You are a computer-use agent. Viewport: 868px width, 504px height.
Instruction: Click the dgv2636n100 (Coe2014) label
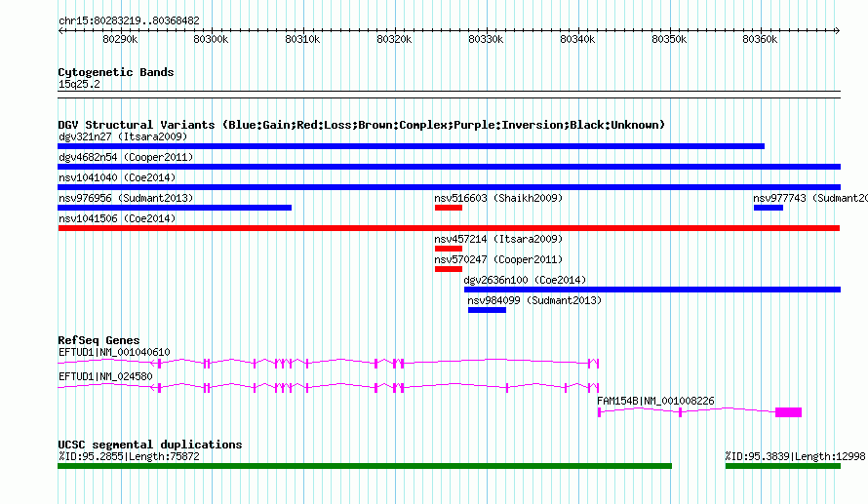pyautogui.click(x=525, y=280)
